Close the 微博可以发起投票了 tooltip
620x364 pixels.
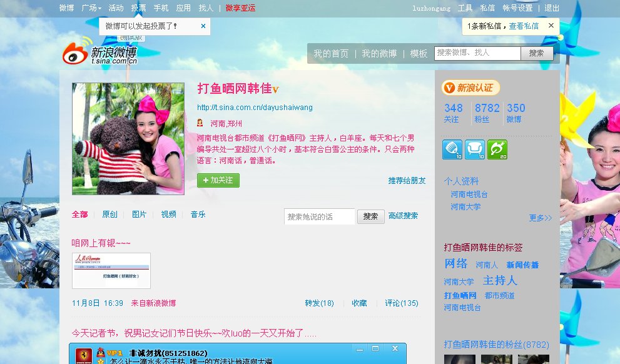203,26
